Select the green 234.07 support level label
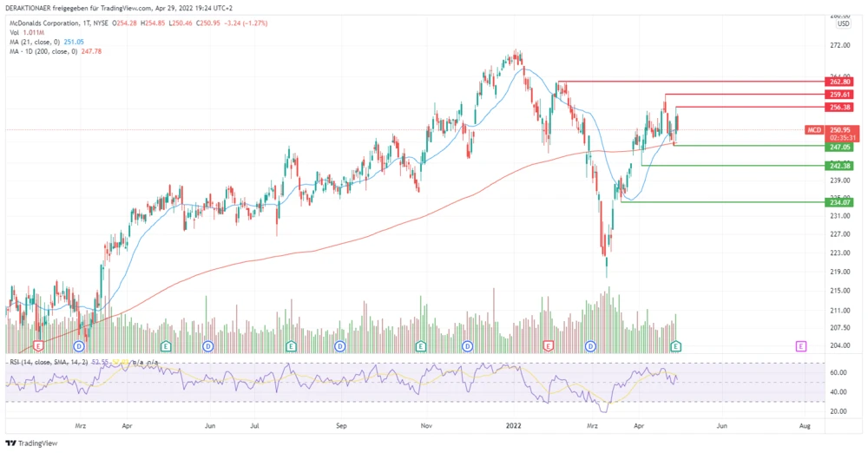 (840, 202)
